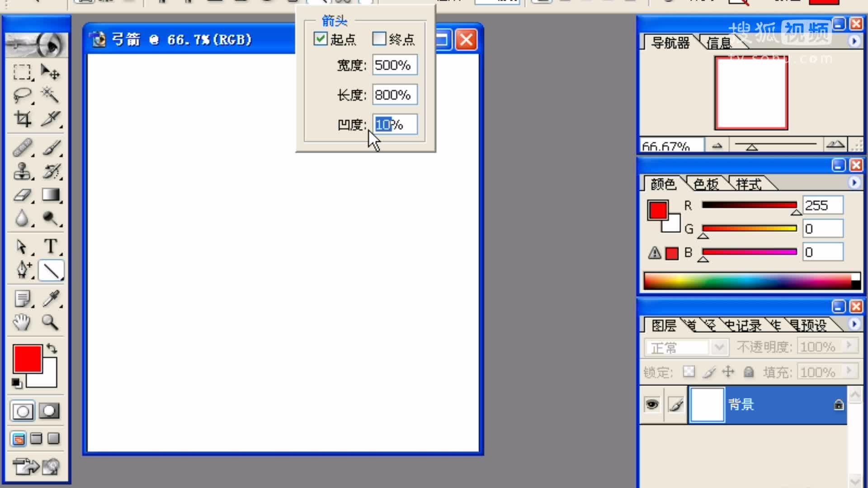868x488 pixels.
Task: Click the lock icon on 背景 layer
Action: point(839,404)
